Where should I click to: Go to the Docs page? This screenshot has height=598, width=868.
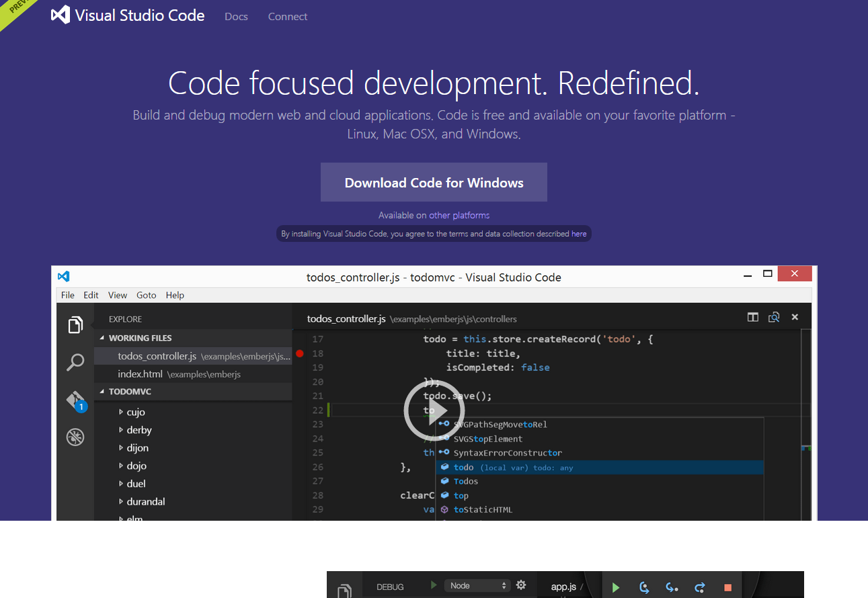tap(236, 16)
